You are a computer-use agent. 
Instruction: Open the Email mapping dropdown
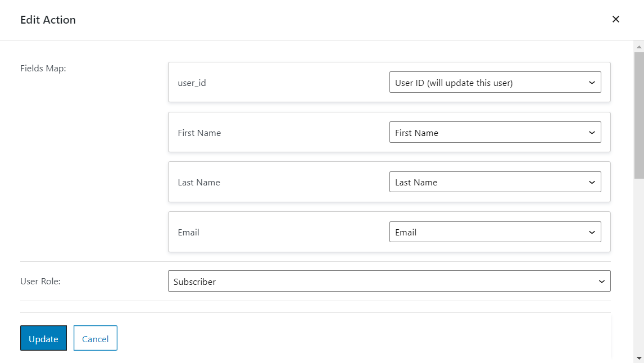(x=495, y=232)
